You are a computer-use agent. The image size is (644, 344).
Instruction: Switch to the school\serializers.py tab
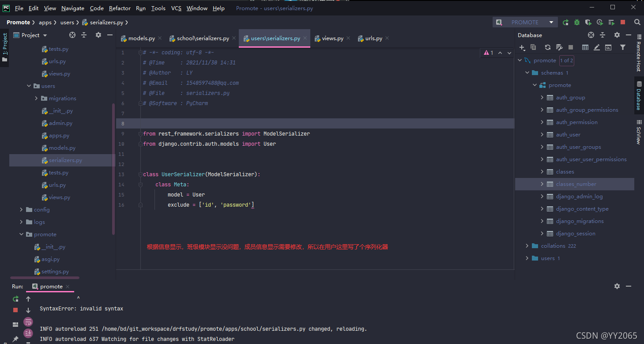(203, 38)
